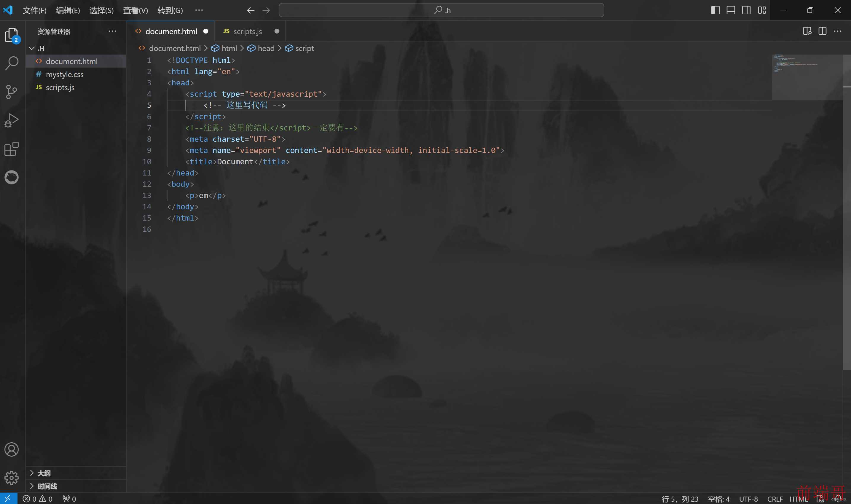Click line number 5 in the gutter

coord(149,105)
